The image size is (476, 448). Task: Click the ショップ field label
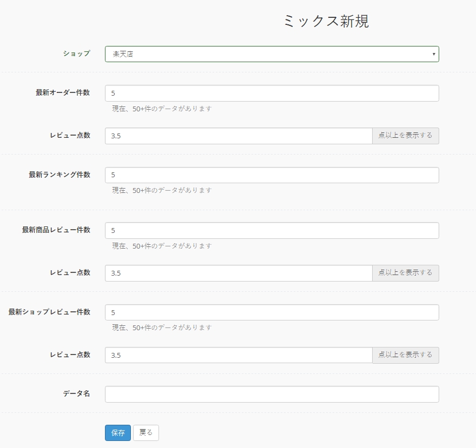tap(76, 54)
